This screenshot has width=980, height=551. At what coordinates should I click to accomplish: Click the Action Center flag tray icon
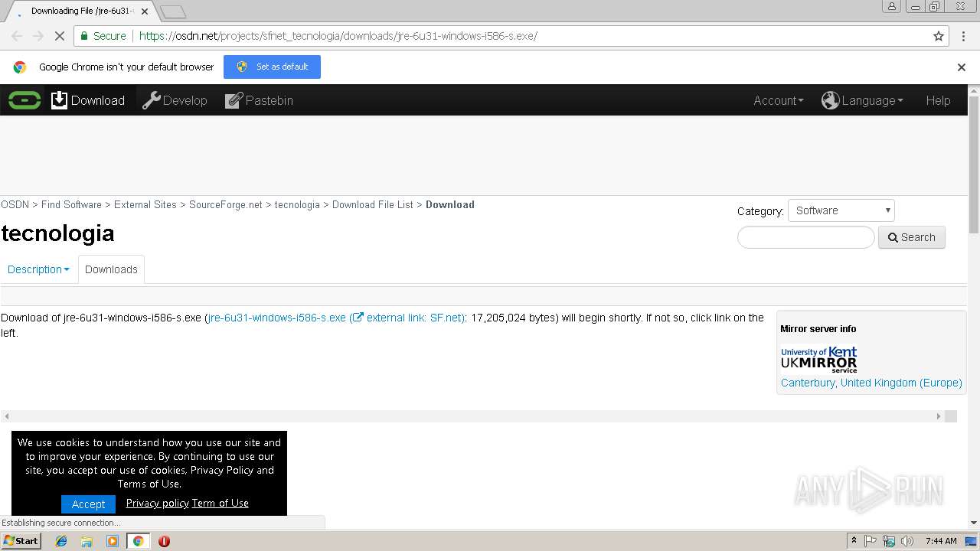(x=871, y=541)
